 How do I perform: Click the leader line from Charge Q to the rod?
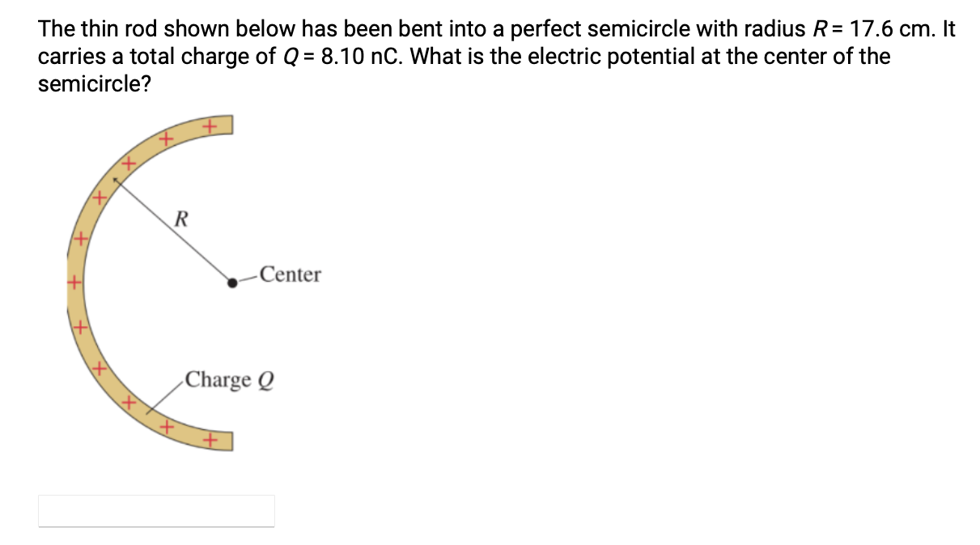pyautogui.click(x=166, y=397)
